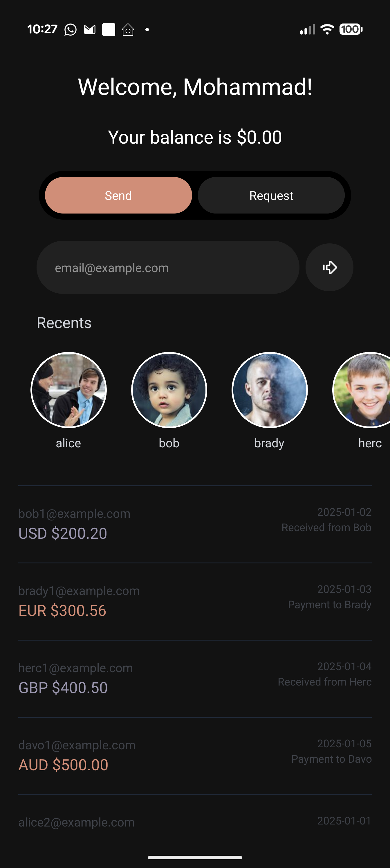Select alice from Recents
Image resolution: width=390 pixels, height=868 pixels.
pyautogui.click(x=68, y=390)
